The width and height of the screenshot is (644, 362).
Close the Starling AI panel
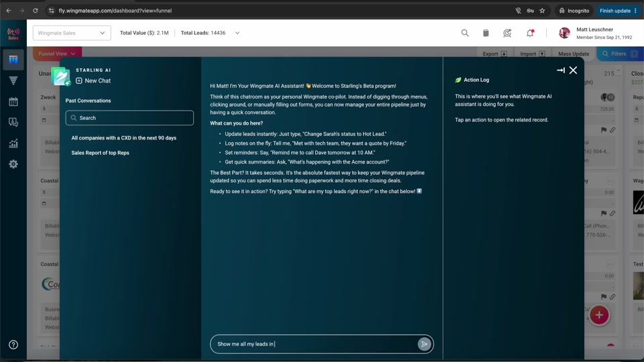(573, 70)
